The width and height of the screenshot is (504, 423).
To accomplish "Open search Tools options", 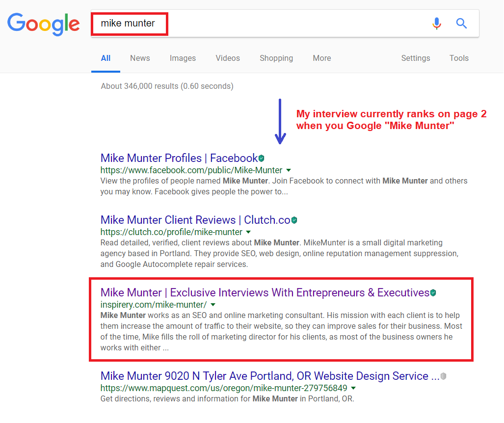I will click(x=459, y=58).
